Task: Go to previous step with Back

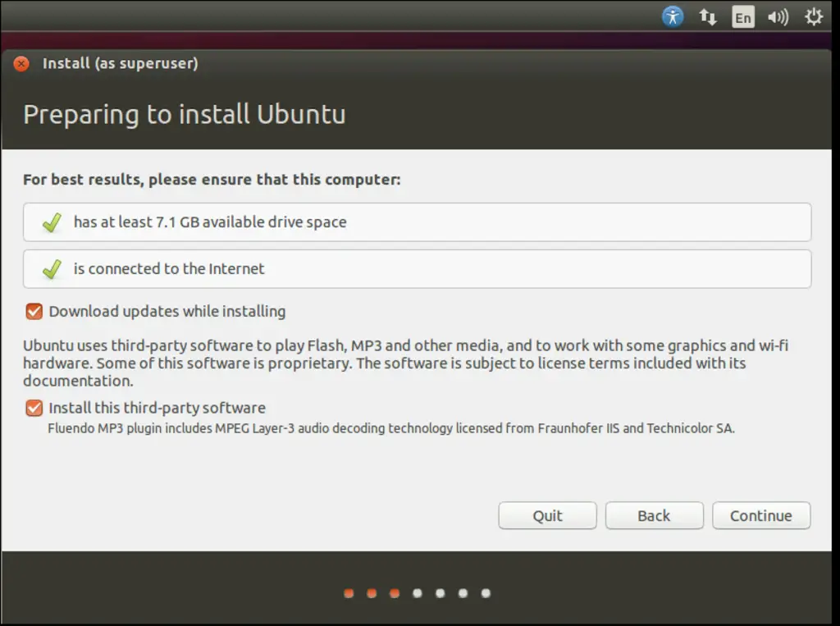Action: (654, 516)
